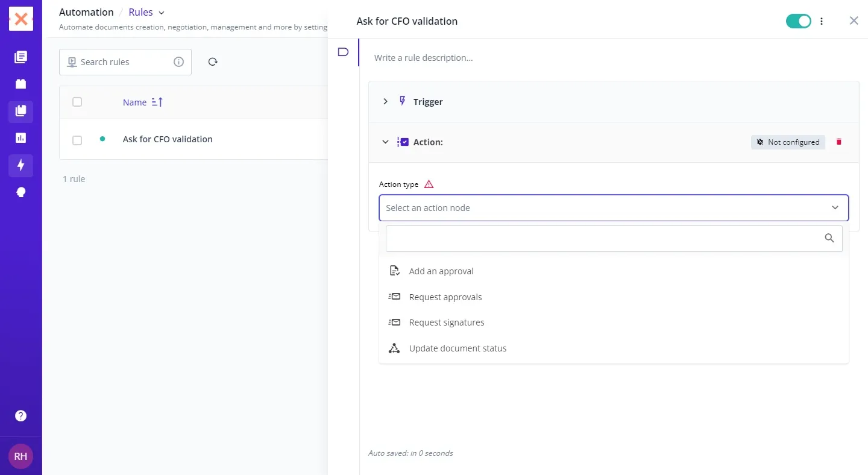Click the info icon in search rules box
Image resolution: width=868 pixels, height=475 pixels.
click(178, 62)
